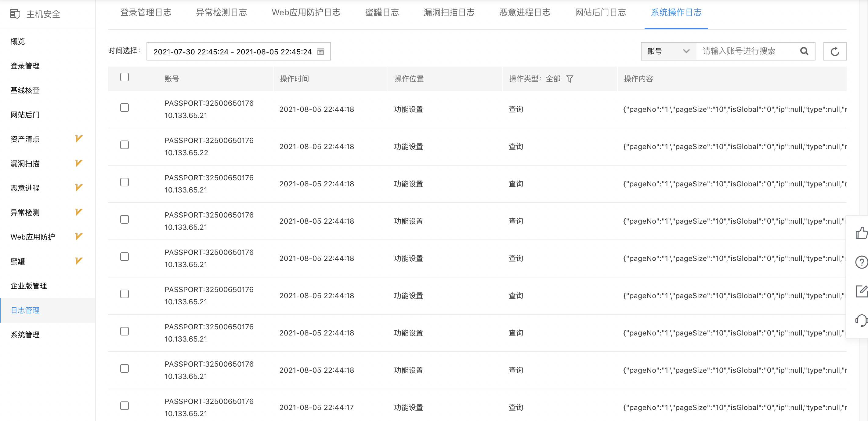The image size is (868, 421).
Task: Expand the 异常检测 sidebar menu
Action: pos(48,213)
